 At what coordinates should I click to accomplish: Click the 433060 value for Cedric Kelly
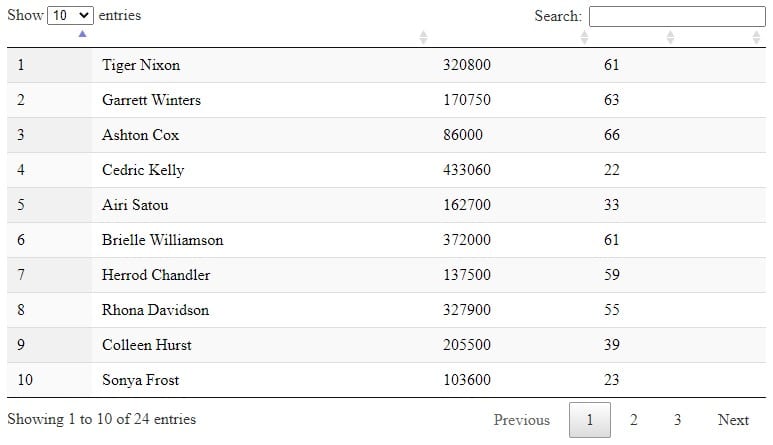point(467,170)
